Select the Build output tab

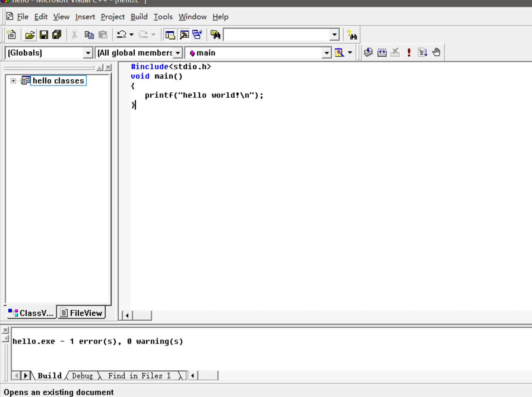point(49,376)
